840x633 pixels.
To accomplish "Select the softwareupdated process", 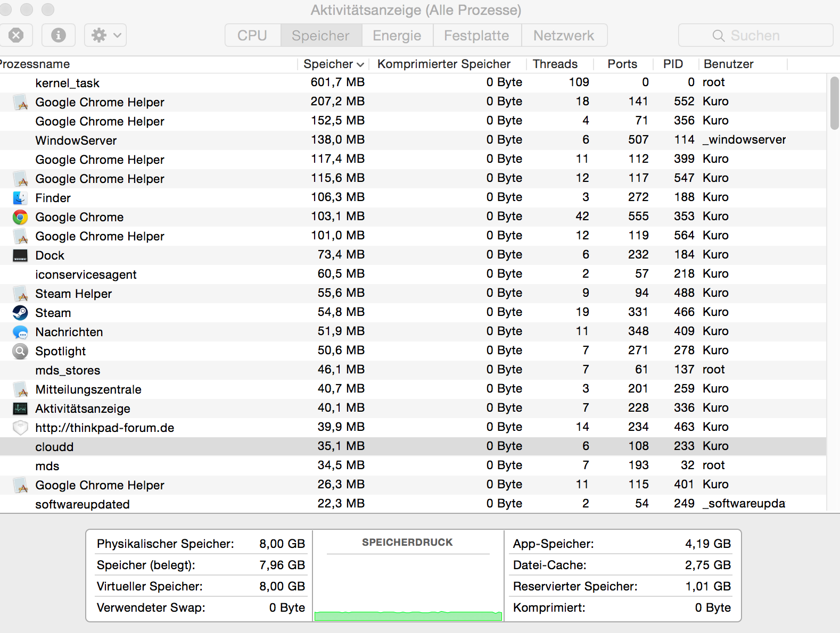I will [413, 504].
